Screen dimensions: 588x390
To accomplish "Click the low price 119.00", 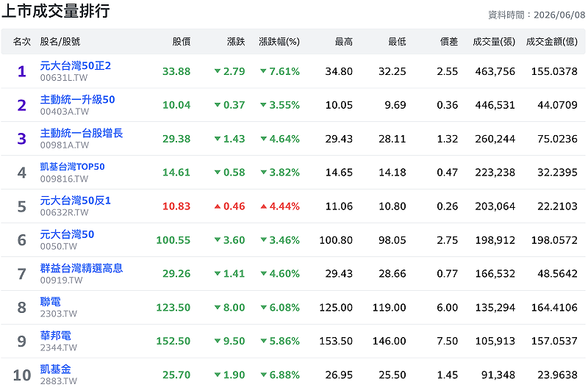I will (x=390, y=308).
